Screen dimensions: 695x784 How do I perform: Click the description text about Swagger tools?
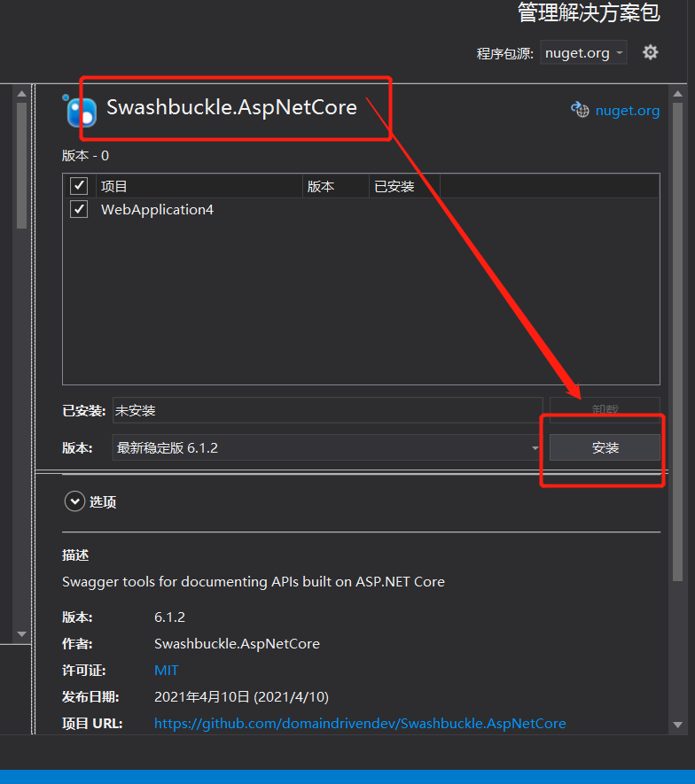(254, 581)
